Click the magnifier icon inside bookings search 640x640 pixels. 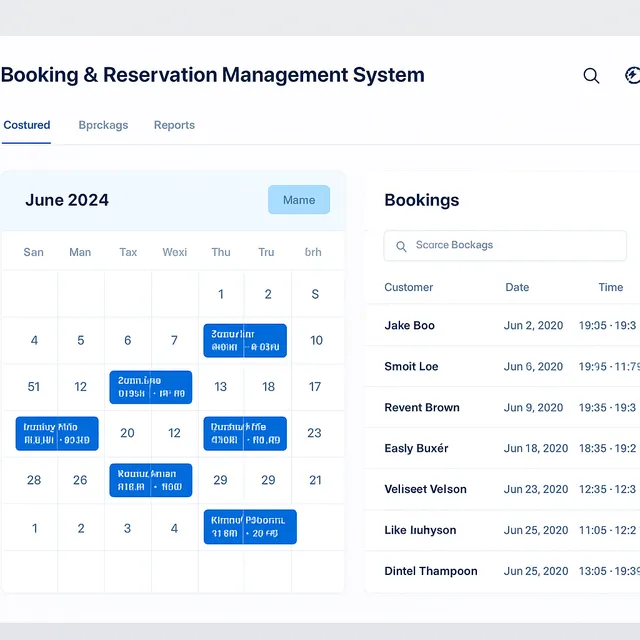[401, 246]
